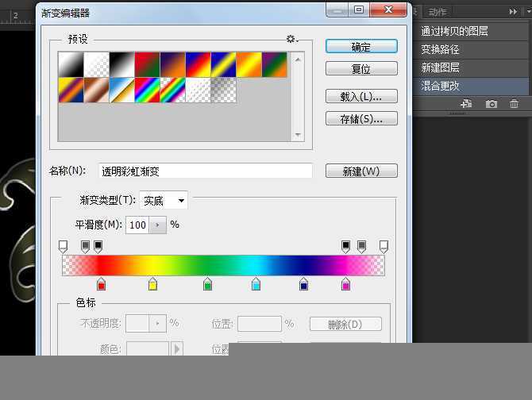
Task: Select the transparent stripes gradient preset
Action: 199,90
